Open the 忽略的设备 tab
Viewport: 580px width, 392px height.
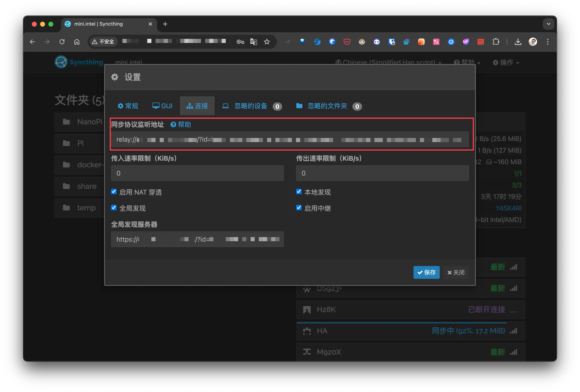click(x=251, y=106)
